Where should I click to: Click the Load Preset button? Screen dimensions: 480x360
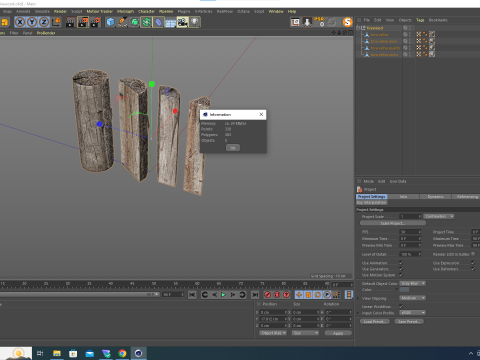(375, 321)
